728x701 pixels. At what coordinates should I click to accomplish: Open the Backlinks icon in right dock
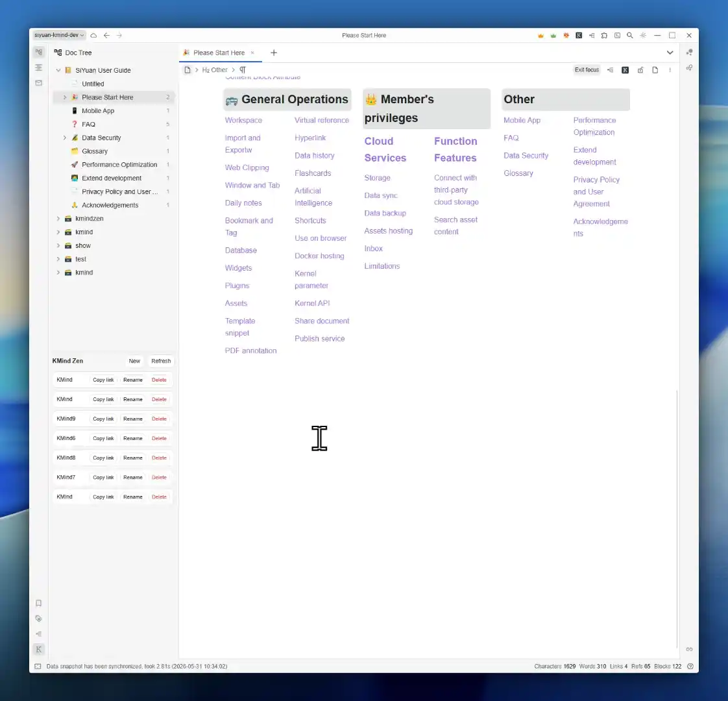pyautogui.click(x=690, y=649)
